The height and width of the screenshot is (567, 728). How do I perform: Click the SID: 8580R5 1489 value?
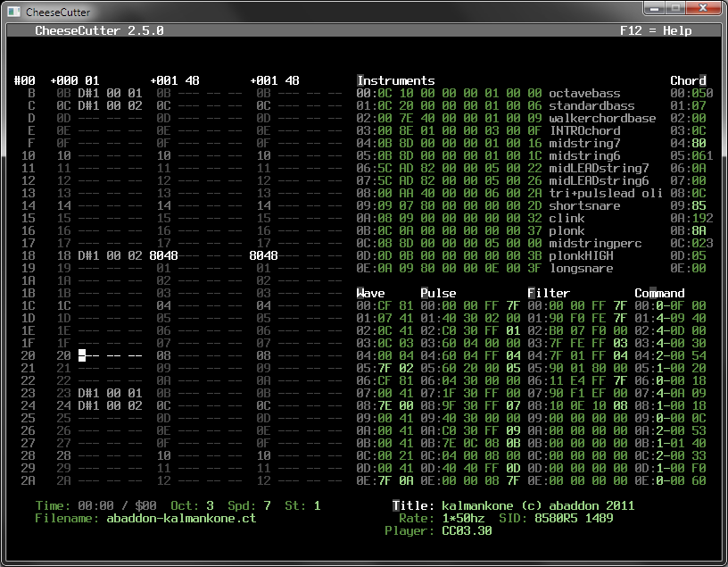[574, 518]
